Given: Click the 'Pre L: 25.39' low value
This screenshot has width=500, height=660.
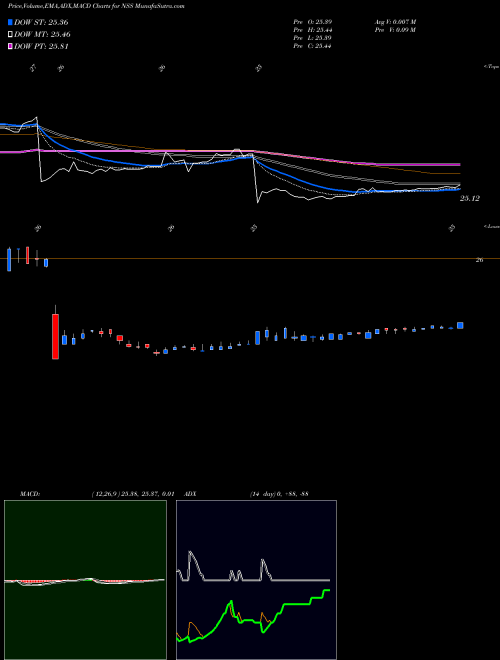Looking at the screenshot, I should (x=312, y=38).
